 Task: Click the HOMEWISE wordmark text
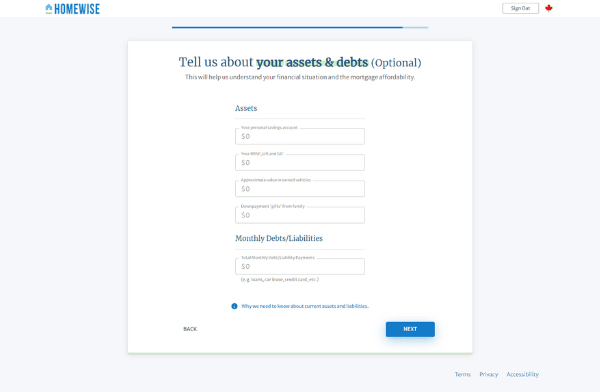pos(77,9)
